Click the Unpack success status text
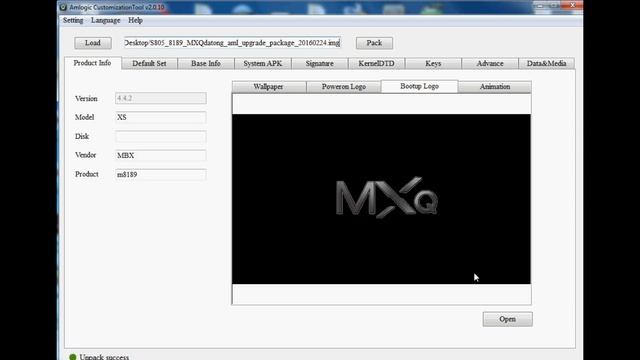This screenshot has width=640, height=360. [104, 357]
